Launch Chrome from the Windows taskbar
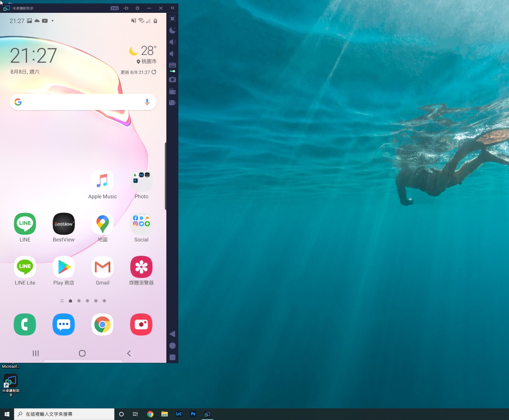The width and height of the screenshot is (509, 420). [150, 414]
